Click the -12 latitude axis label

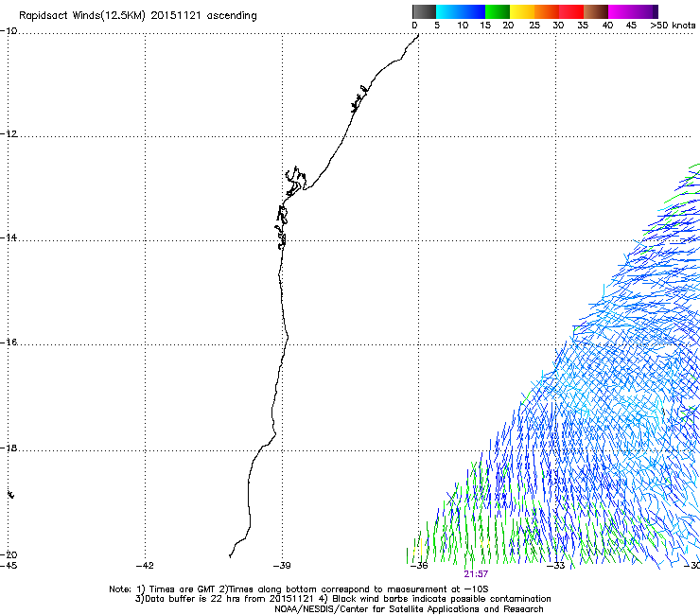click(9, 134)
